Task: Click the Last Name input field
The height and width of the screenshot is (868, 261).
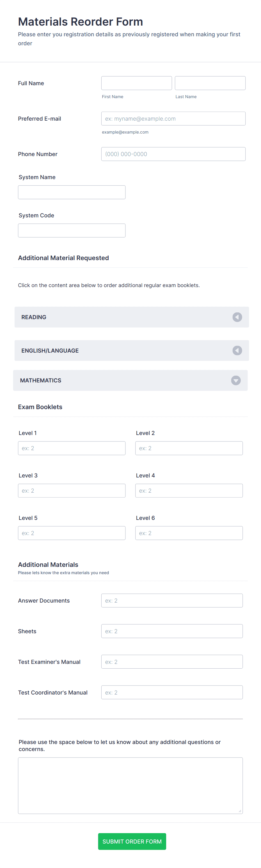Action: [210, 83]
